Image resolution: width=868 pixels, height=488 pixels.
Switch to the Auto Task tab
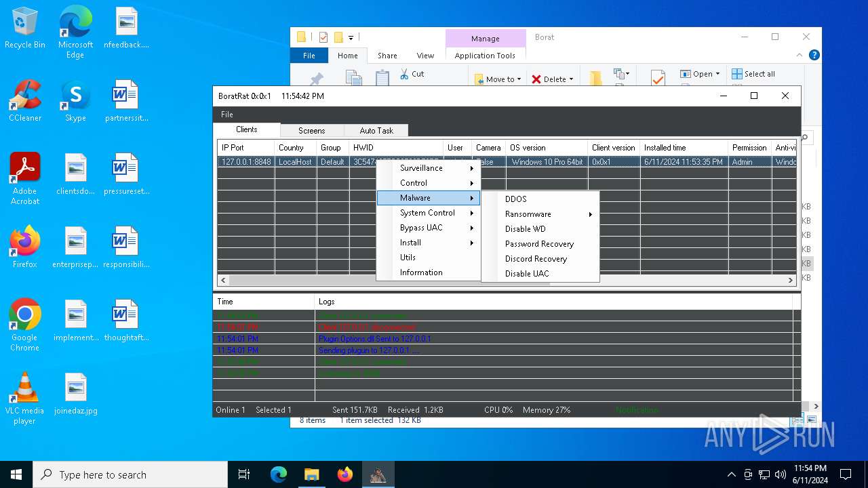click(x=376, y=130)
